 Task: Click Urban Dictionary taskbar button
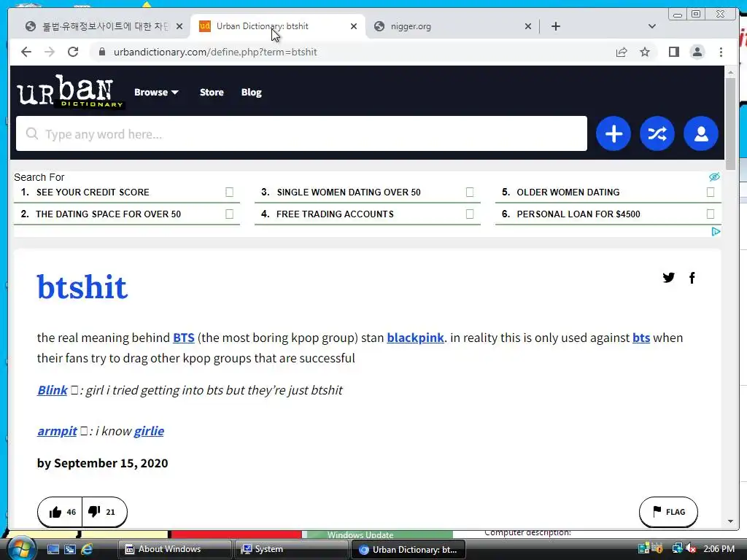tap(408, 550)
